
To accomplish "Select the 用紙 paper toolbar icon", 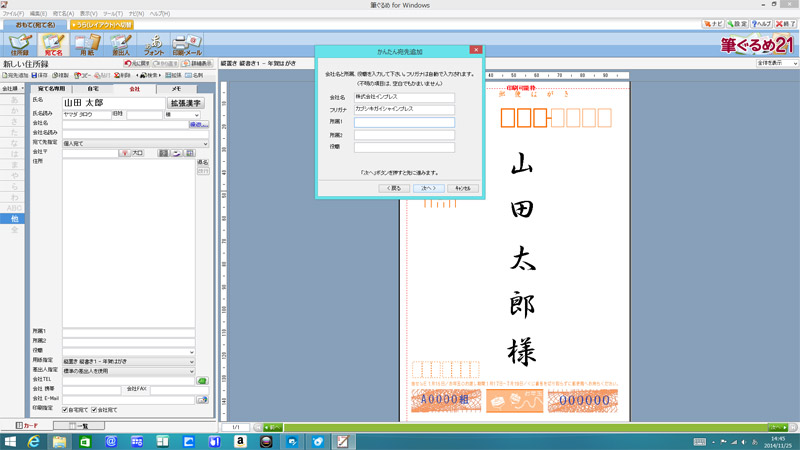I will pos(87,45).
